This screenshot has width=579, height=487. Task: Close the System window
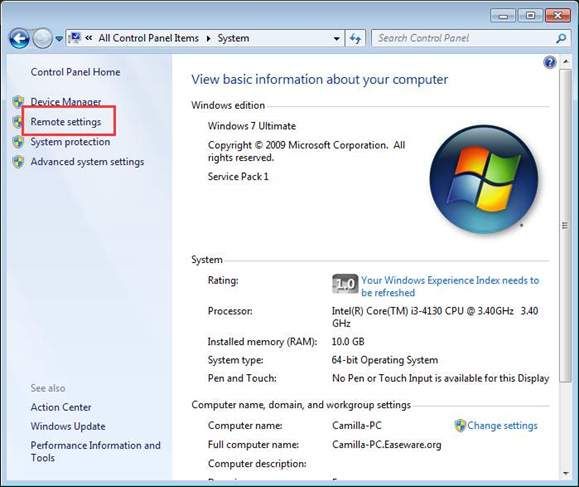[x=558, y=16]
